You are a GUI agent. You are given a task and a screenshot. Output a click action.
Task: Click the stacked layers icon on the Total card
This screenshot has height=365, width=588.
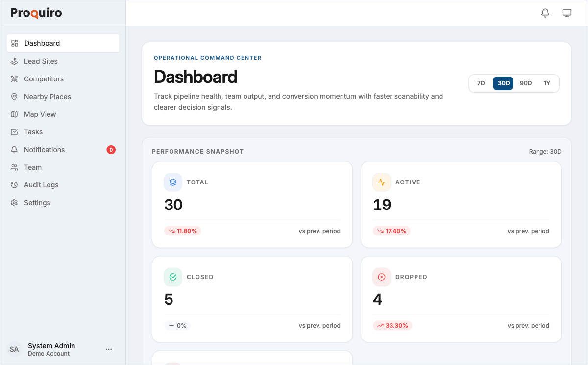point(172,182)
